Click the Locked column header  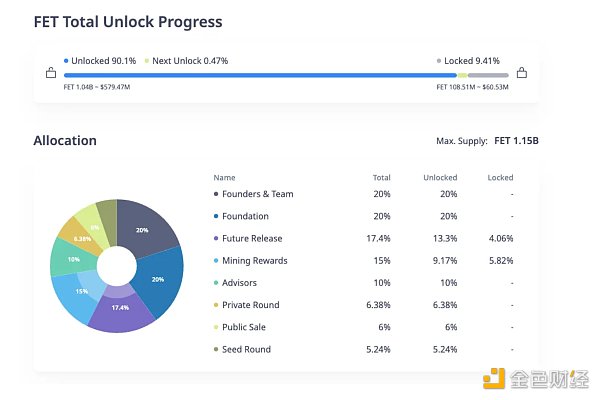click(500, 177)
